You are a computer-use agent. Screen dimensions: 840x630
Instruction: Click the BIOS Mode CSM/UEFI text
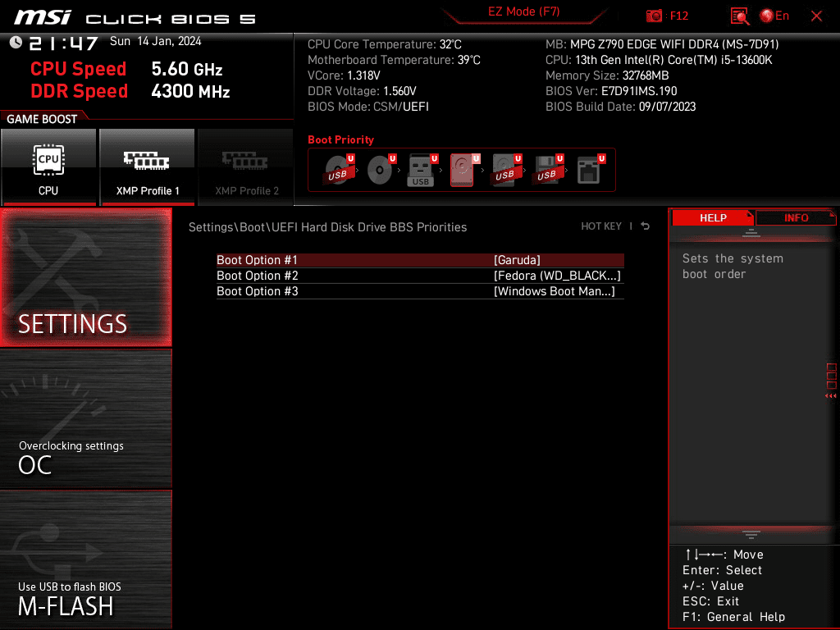pos(368,107)
